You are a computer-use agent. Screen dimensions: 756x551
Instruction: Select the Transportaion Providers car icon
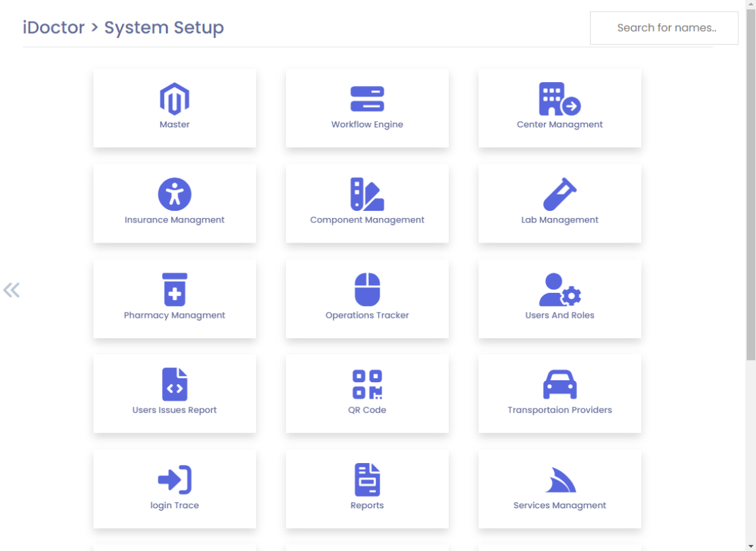559,385
